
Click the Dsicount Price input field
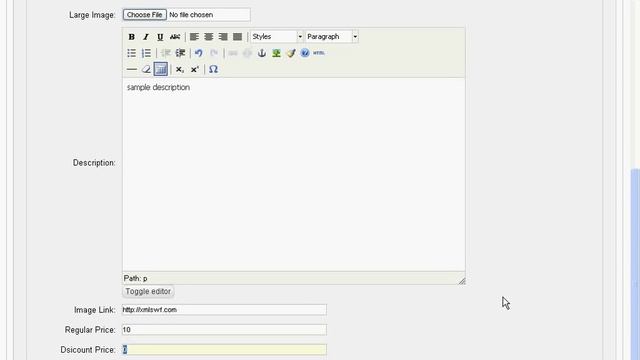click(x=224, y=350)
